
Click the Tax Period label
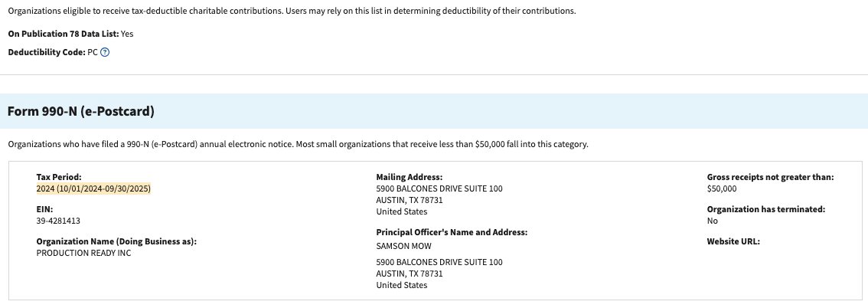(59, 177)
